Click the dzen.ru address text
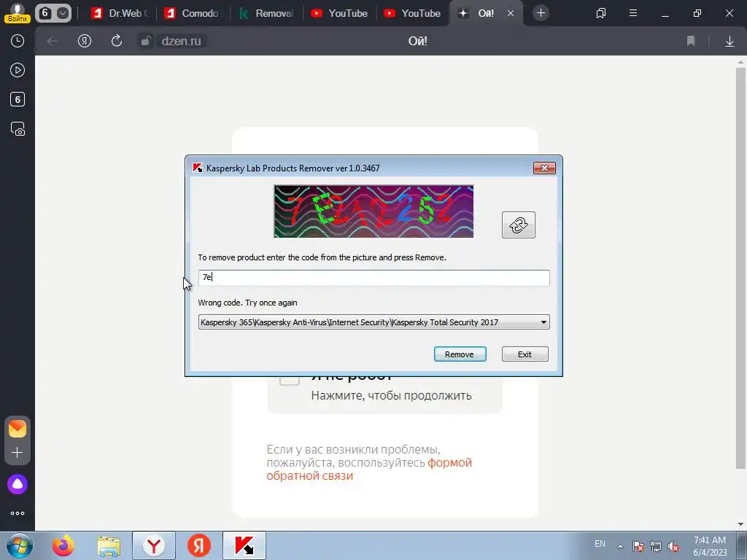Screen dimensions: 747x560 181,41
